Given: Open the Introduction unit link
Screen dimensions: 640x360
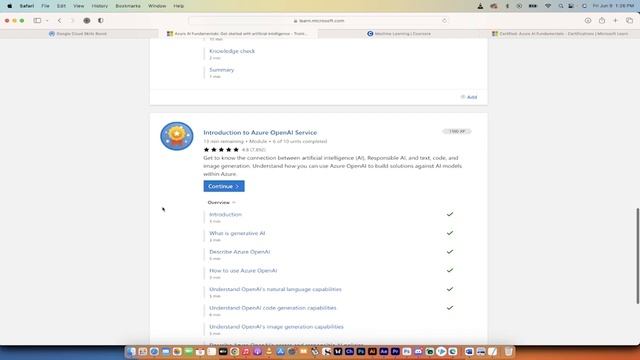Looking at the screenshot, I should pyautogui.click(x=225, y=214).
